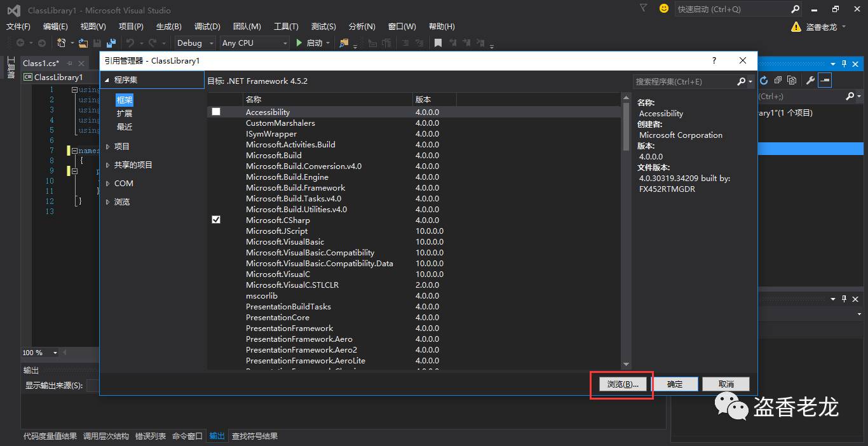
Task: Click the New Project toolbar icon
Action: pos(62,43)
